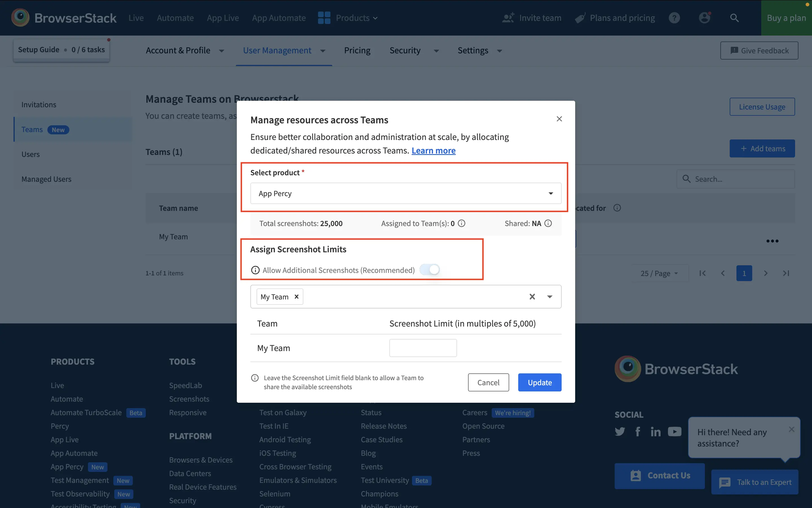Click info icon beside Allow Additional Screenshots

click(x=255, y=270)
